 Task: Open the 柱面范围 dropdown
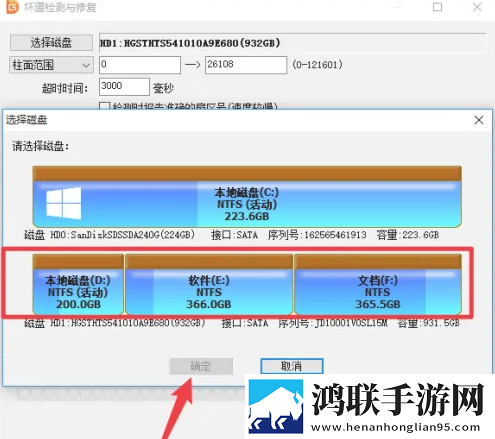(x=51, y=65)
